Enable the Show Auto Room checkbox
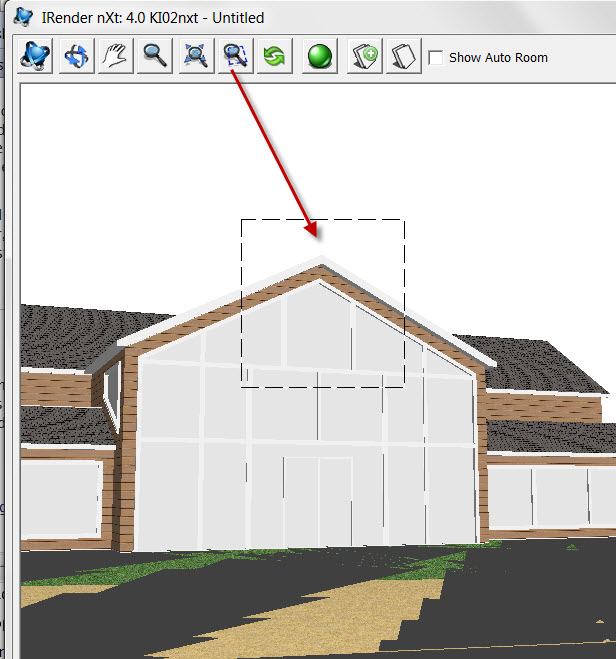This screenshot has width=616, height=659. pyautogui.click(x=436, y=57)
